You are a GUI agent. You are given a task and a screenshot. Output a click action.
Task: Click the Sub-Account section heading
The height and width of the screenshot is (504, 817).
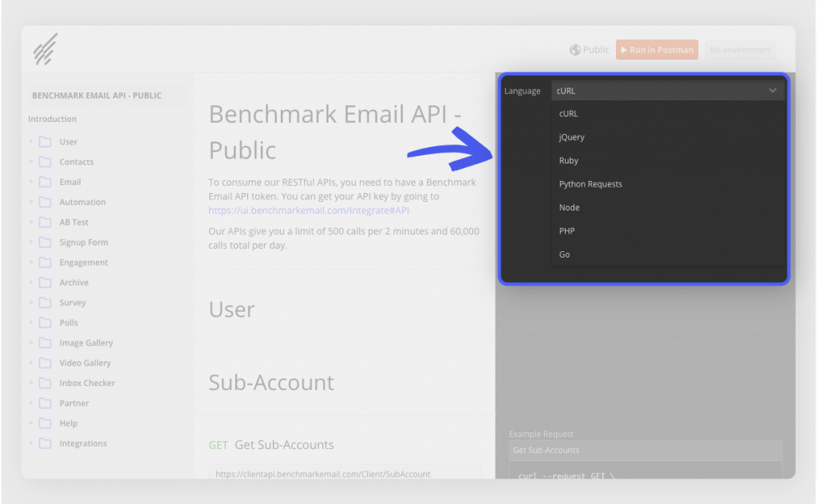(271, 383)
